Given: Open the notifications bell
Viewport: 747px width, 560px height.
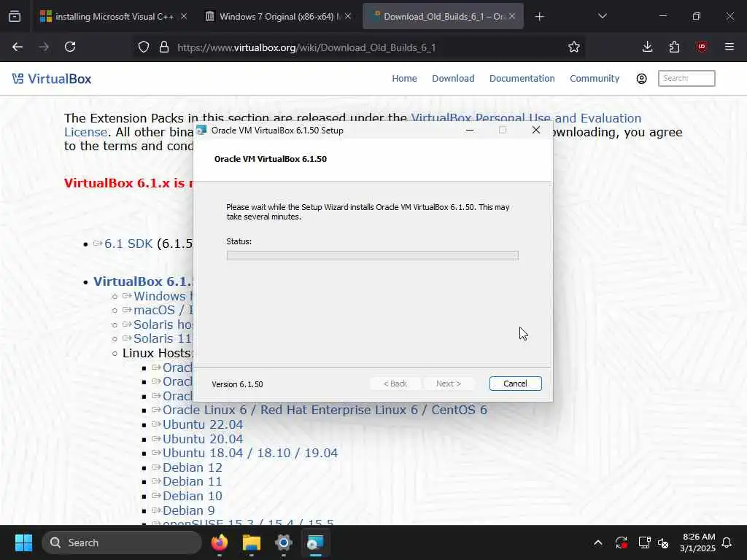Looking at the screenshot, I should coord(727,542).
